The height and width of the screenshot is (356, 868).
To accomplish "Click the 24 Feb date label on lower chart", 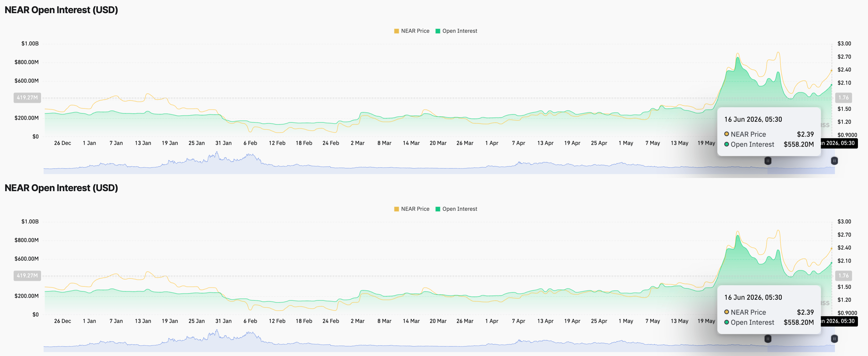I will coord(330,321).
